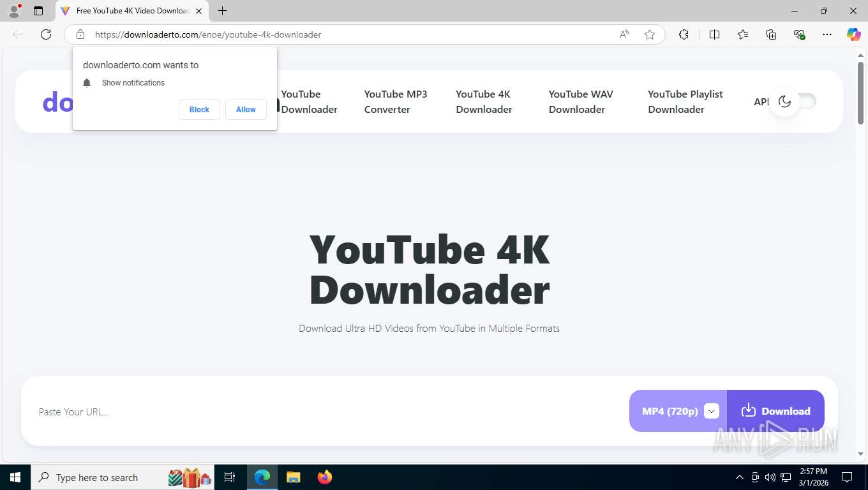Image resolution: width=868 pixels, height=490 pixels.
Task: Click the taskbar clock 2:57 PM
Action: [x=814, y=477]
